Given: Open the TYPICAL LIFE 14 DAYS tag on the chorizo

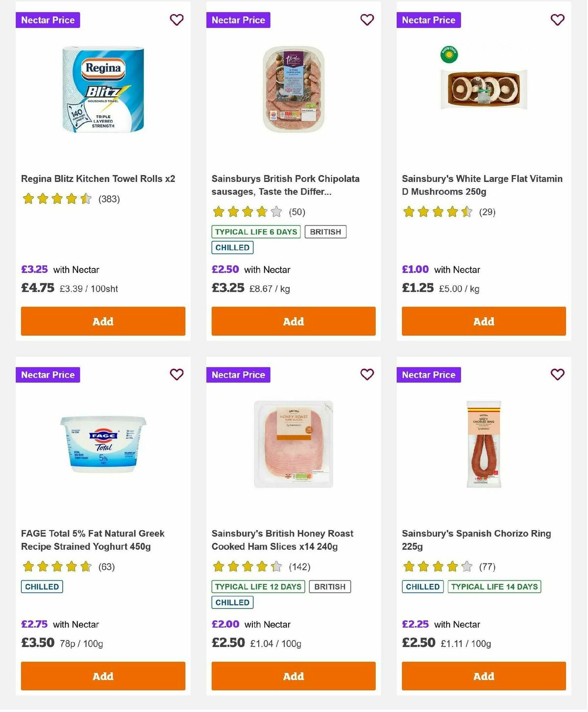Looking at the screenshot, I should click(494, 586).
